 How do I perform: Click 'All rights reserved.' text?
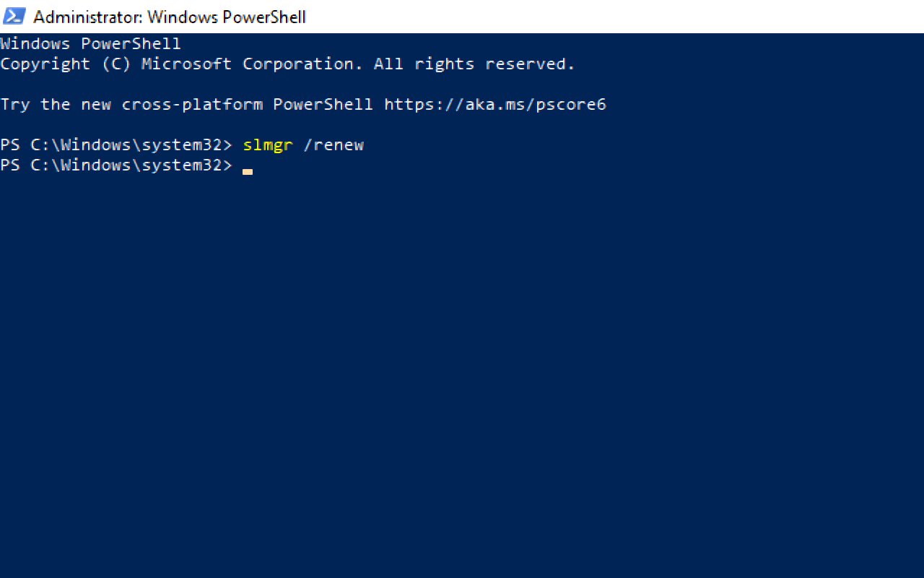pyautogui.click(x=474, y=64)
